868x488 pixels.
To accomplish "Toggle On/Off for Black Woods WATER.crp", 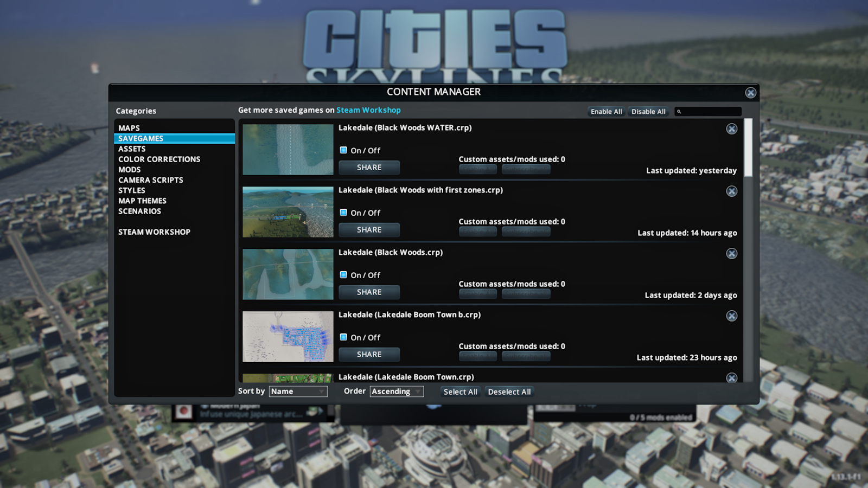I will click(x=343, y=150).
